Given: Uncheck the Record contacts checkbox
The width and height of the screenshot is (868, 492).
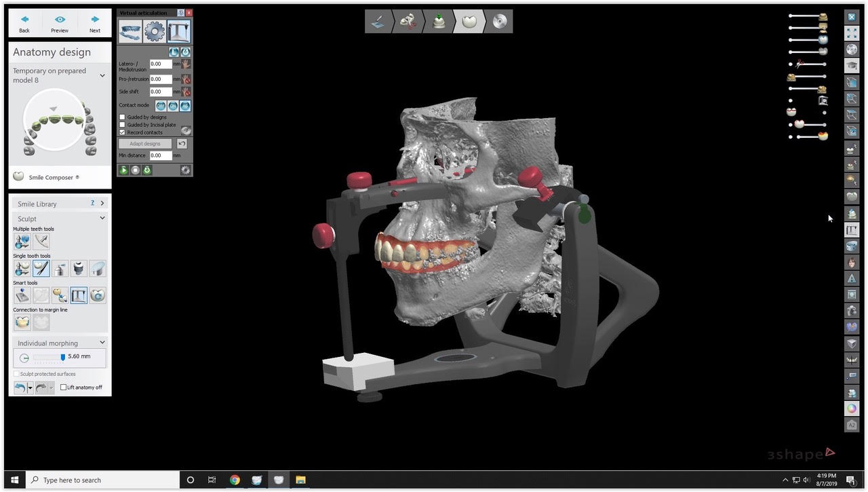Looking at the screenshot, I should [x=123, y=132].
